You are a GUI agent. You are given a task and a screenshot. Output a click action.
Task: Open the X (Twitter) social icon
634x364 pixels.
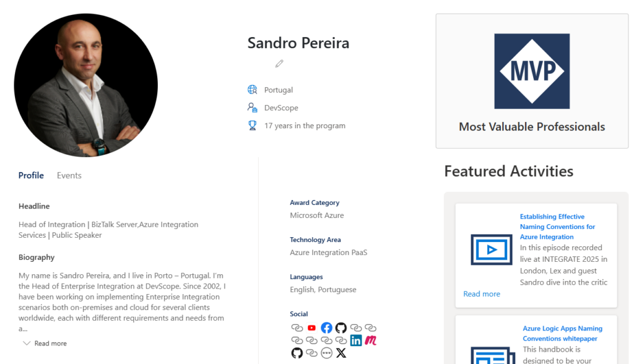pos(341,353)
